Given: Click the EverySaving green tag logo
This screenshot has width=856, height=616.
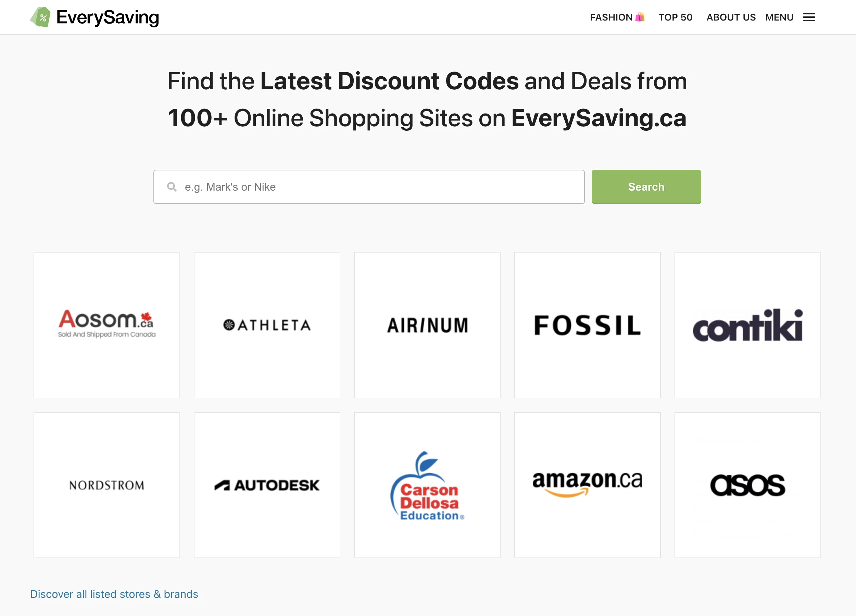Looking at the screenshot, I should [x=41, y=16].
